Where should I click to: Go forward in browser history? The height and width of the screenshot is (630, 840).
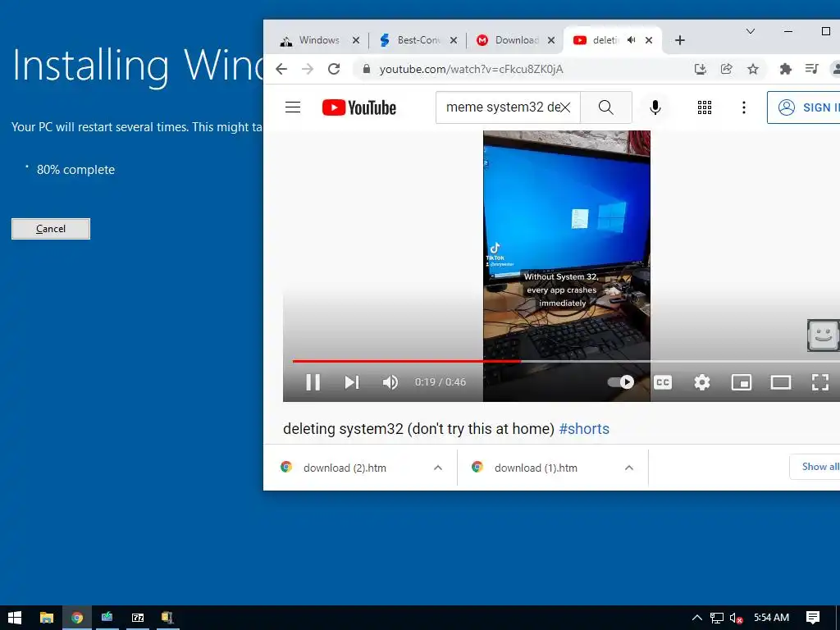308,69
